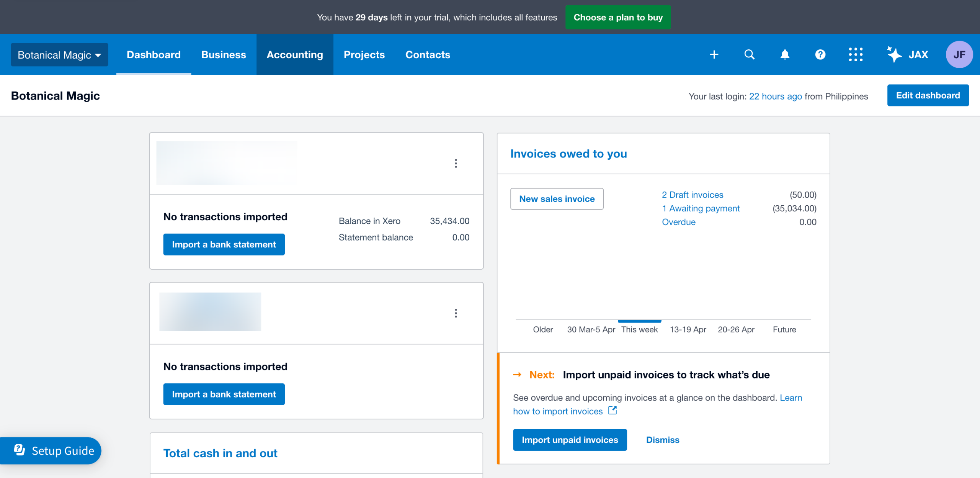Open the 2 Draft invoices link
980x478 pixels.
pyautogui.click(x=693, y=195)
